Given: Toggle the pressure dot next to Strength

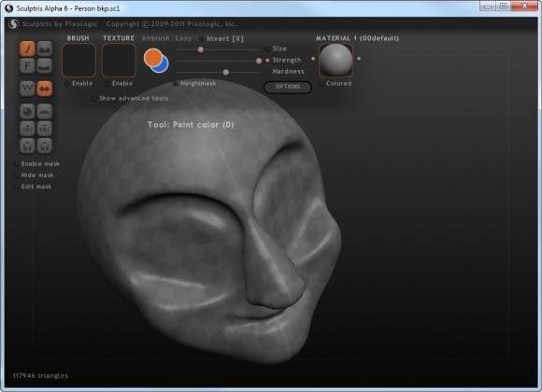Looking at the screenshot, I should pos(267,60).
